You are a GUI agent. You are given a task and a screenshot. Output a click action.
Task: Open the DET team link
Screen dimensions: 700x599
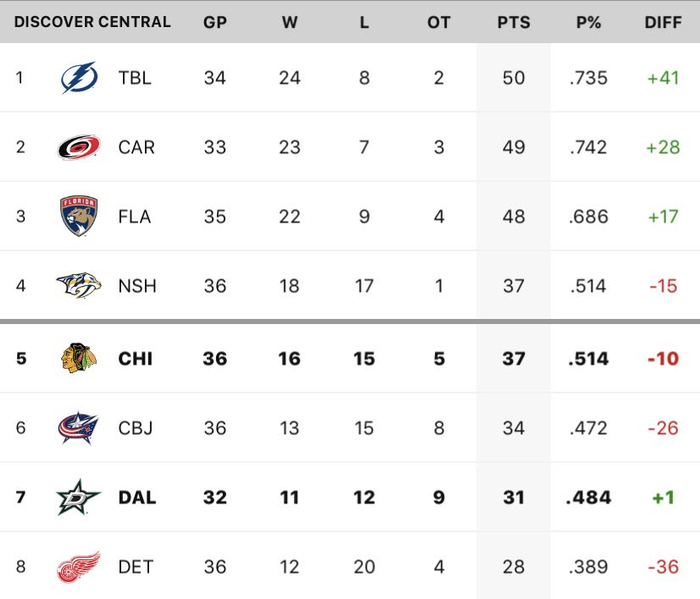pyautogui.click(x=135, y=567)
